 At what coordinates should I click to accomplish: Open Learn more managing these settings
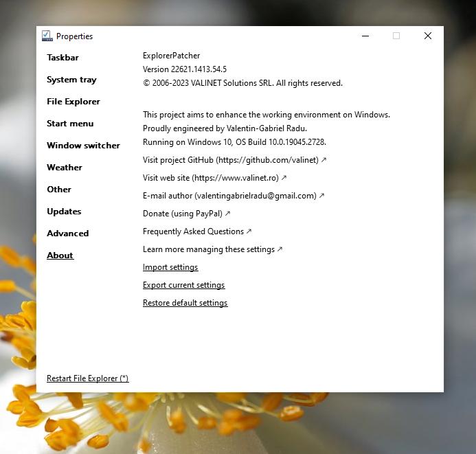[x=212, y=249]
